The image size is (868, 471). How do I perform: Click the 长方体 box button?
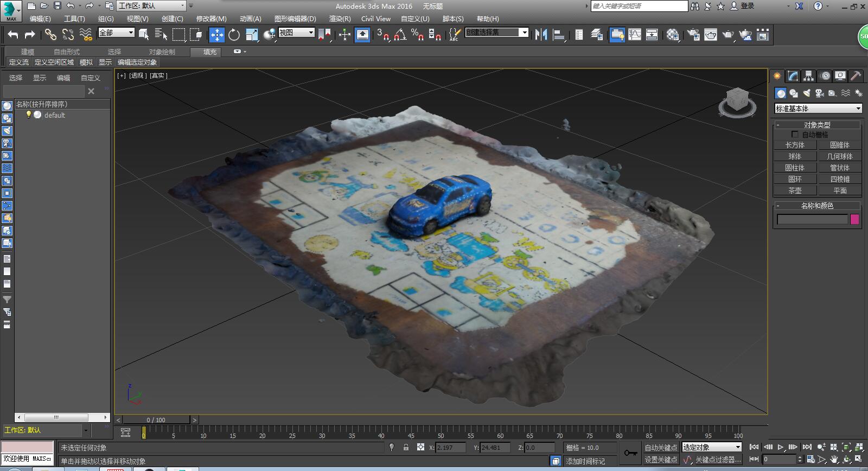[795, 145]
